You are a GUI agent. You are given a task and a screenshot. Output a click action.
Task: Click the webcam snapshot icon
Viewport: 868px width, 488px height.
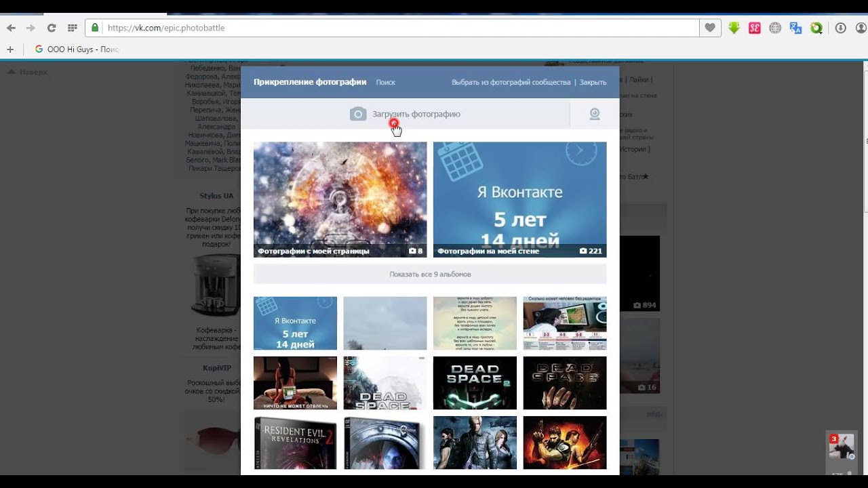595,114
